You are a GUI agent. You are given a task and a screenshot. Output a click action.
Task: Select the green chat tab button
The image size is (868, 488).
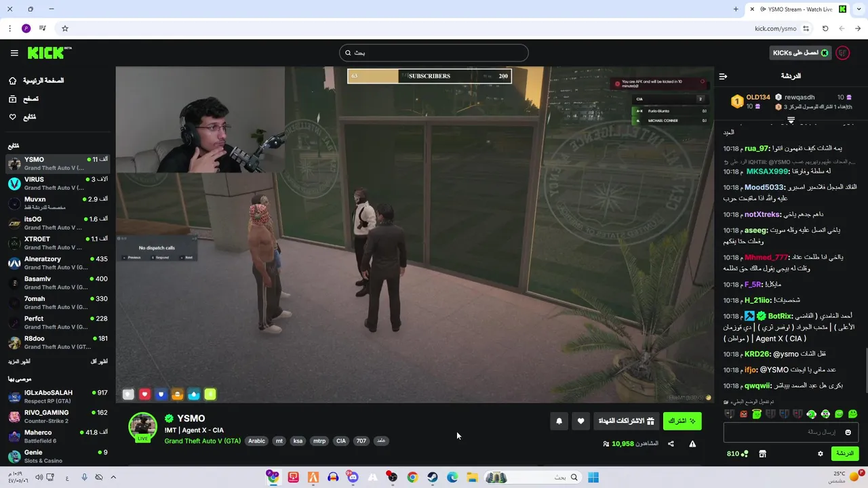(x=844, y=453)
